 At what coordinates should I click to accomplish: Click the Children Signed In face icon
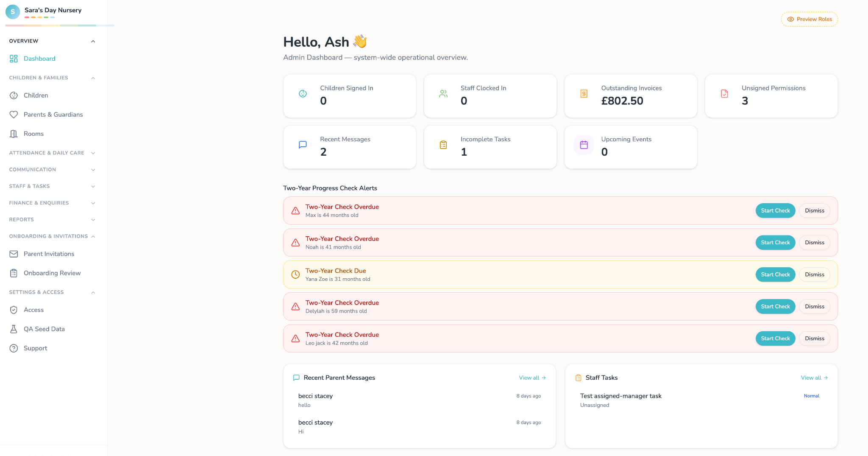point(303,94)
